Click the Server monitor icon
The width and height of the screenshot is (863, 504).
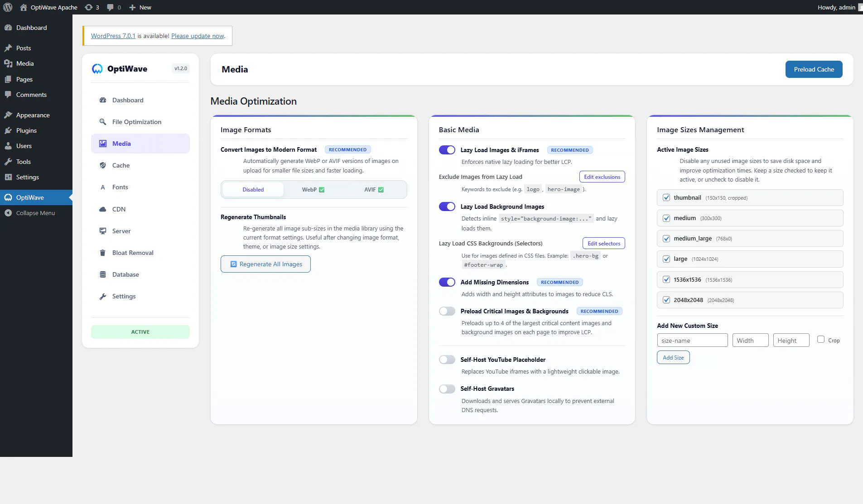(103, 231)
